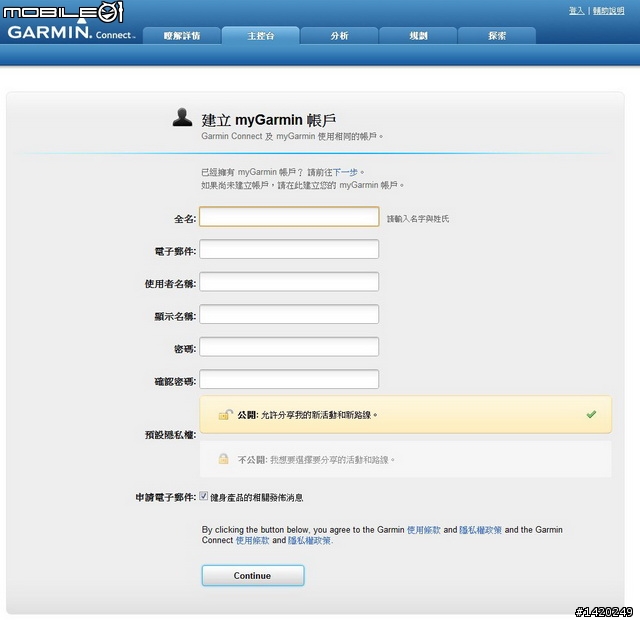Select the 不公開 privacy option
This screenshot has width=640, height=620.
click(x=405, y=459)
